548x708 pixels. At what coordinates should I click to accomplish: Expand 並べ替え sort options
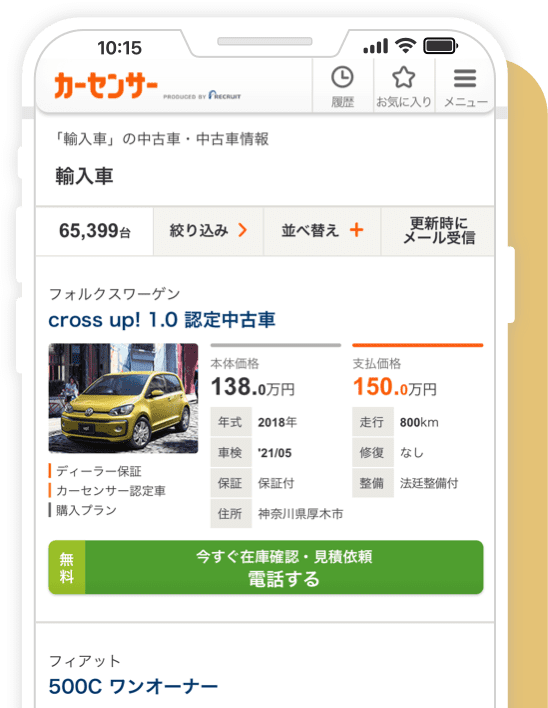coord(322,231)
